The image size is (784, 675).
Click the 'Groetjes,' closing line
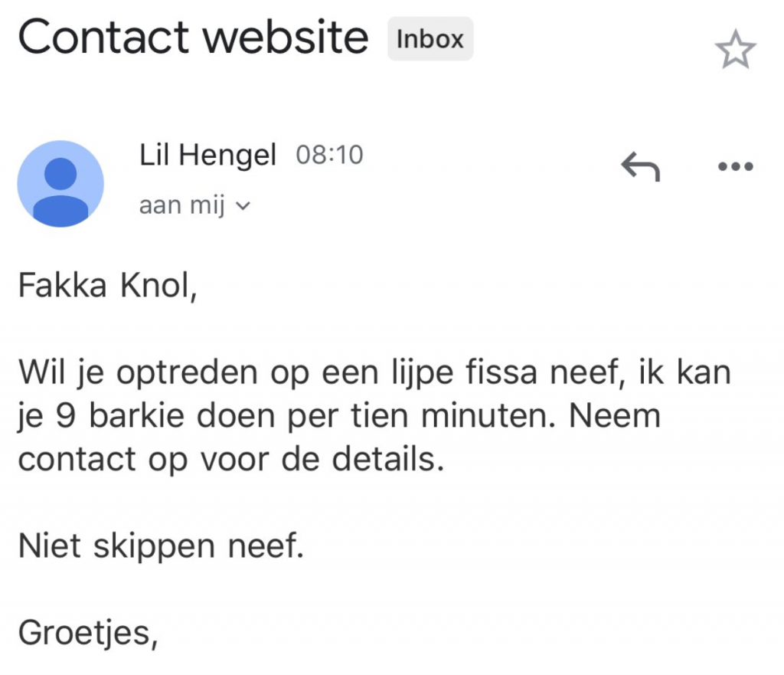click(88, 634)
